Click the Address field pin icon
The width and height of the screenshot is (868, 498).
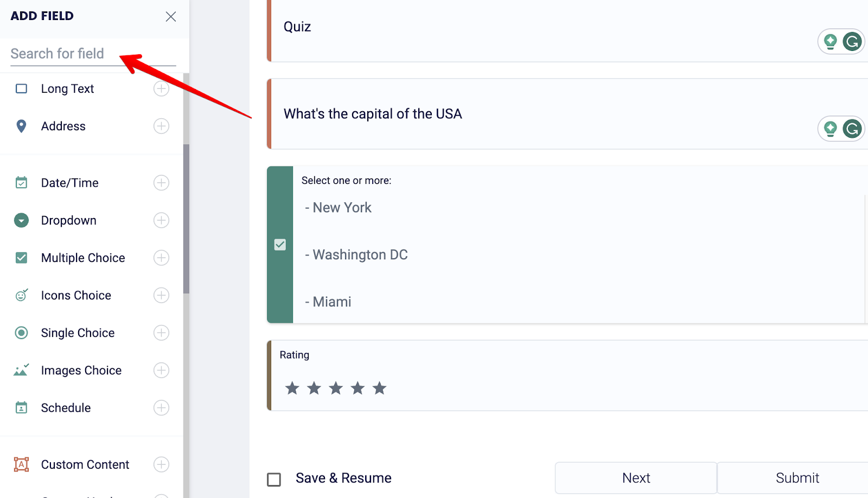[x=21, y=126]
